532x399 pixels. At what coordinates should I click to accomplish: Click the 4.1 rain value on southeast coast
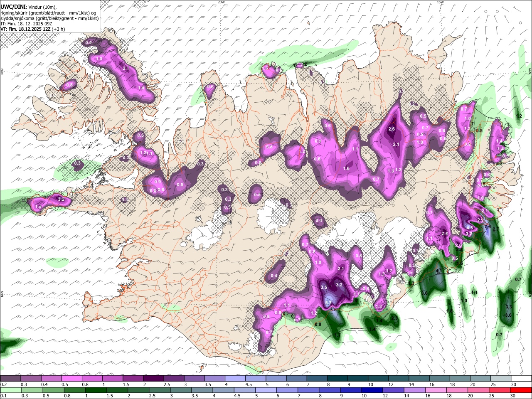pyautogui.click(x=438, y=271)
